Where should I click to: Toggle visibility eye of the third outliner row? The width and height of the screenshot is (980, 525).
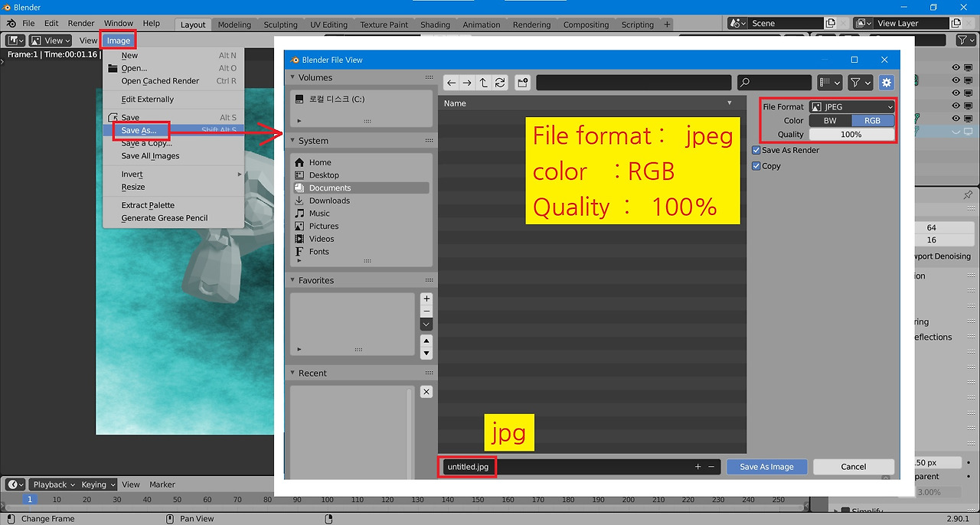coord(955,93)
